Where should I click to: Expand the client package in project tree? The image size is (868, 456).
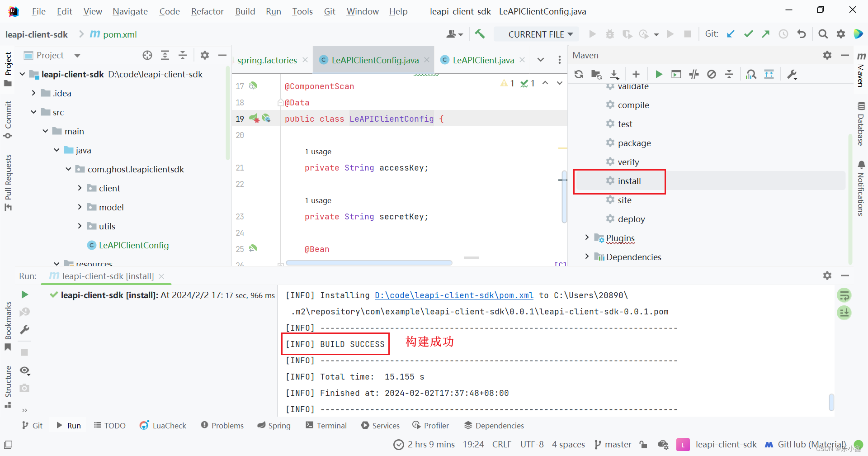click(80, 188)
